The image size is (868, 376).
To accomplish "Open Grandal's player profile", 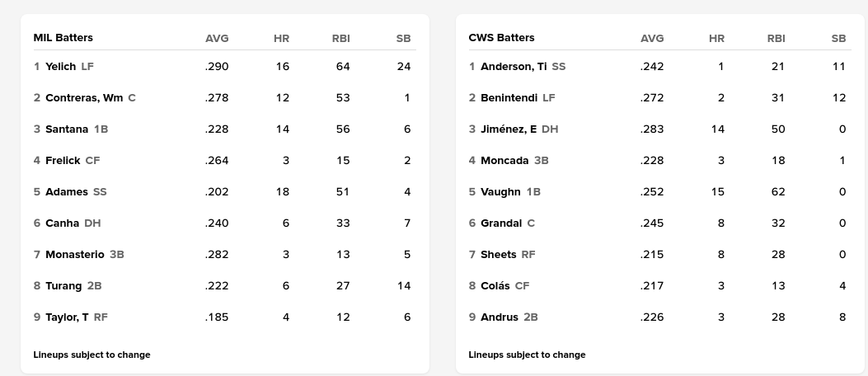I will [501, 223].
